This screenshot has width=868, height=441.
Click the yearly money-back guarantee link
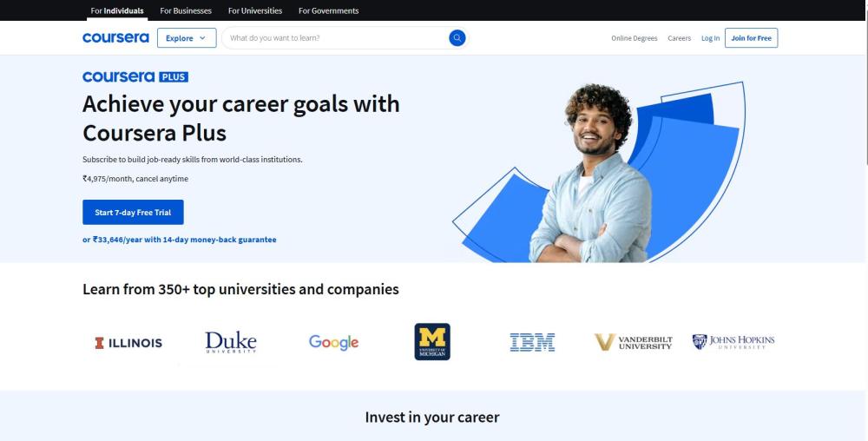[x=180, y=240]
